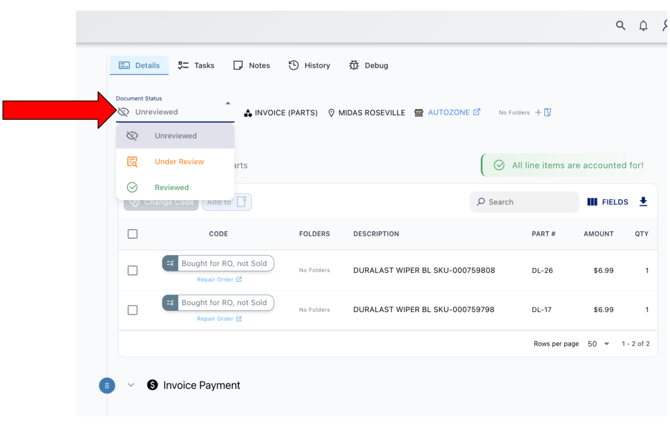
Task: Click the FIELDS button
Action: 607,202
